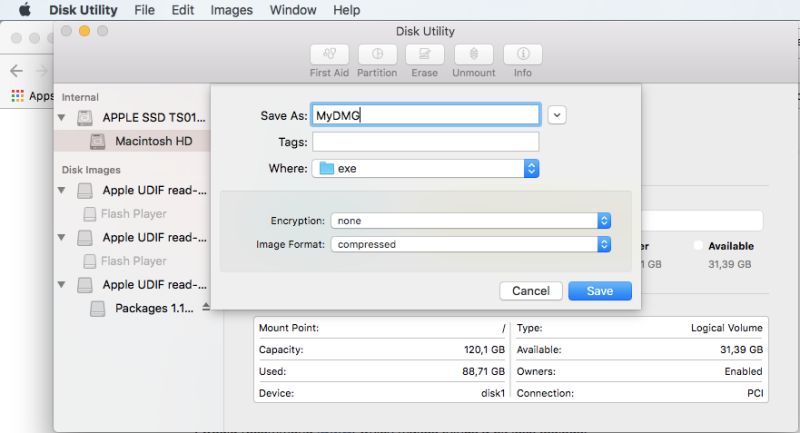The image size is (800, 433).
Task: Click the second Flash Player disk icon
Action: tap(89, 261)
